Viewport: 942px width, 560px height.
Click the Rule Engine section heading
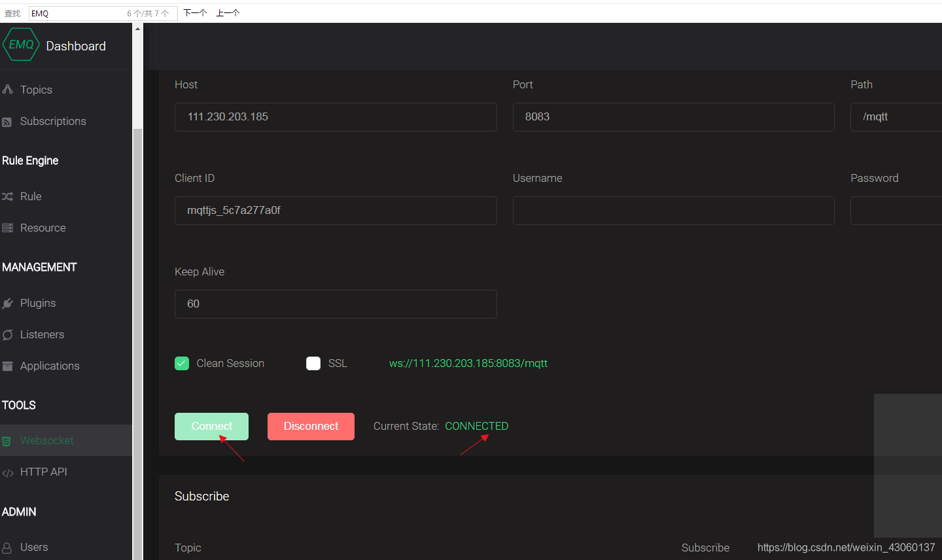point(30,160)
